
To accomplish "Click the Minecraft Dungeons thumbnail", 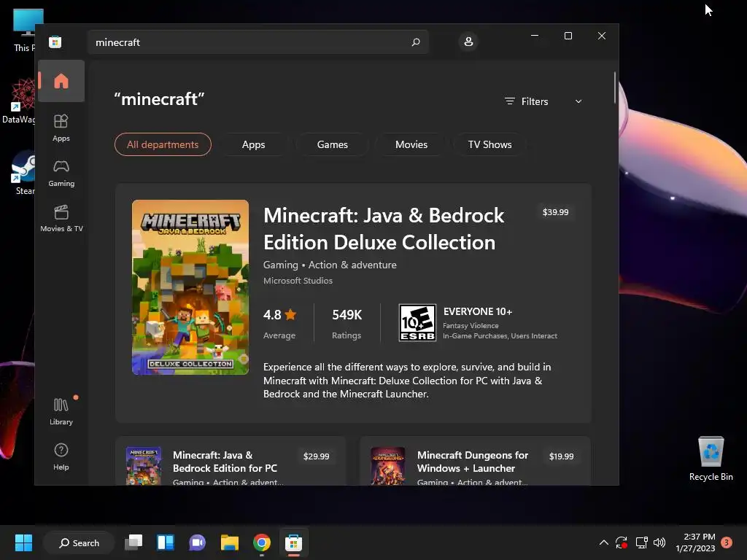I will (x=388, y=466).
